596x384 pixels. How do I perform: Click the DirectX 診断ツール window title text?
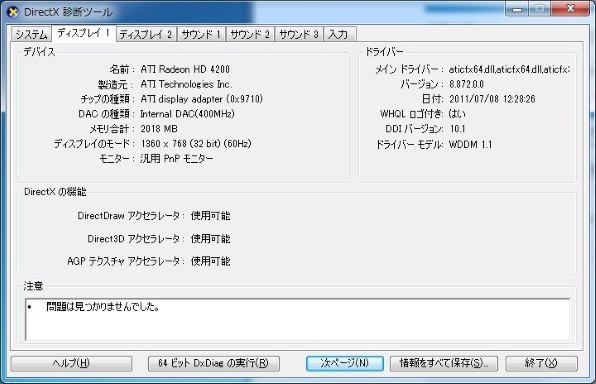tap(68, 12)
